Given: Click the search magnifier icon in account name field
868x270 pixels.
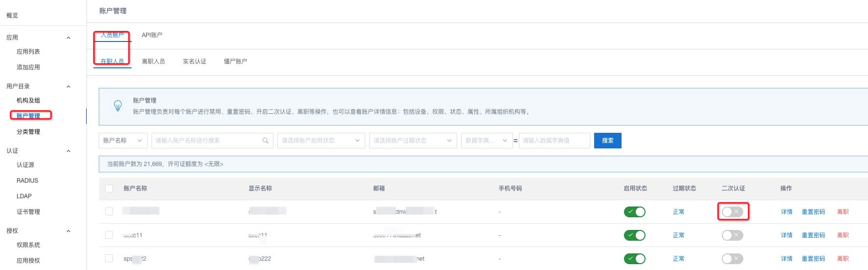Looking at the screenshot, I should point(265,141).
